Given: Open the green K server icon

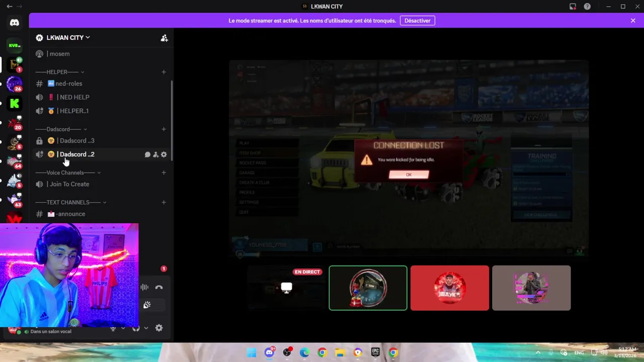Looking at the screenshot, I should (14, 104).
